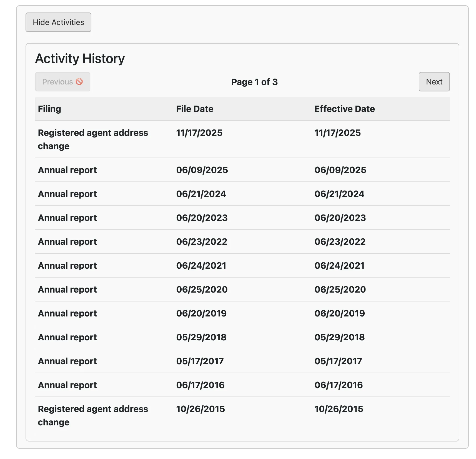The height and width of the screenshot is (459, 476).
Task: Click Annual report filed 06/23/2022
Action: (x=67, y=242)
